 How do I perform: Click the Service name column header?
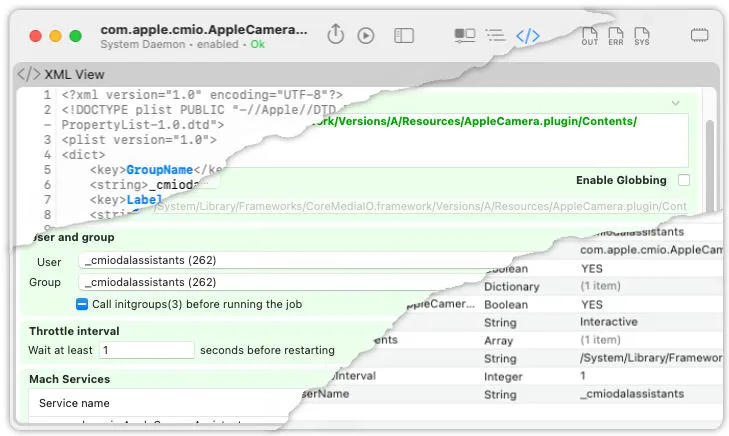point(74,403)
